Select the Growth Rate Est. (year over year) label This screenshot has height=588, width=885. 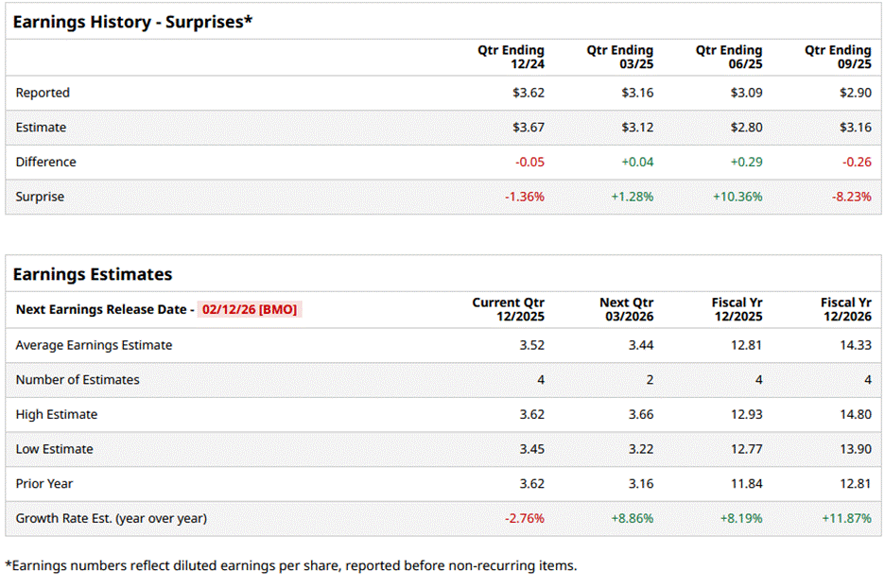click(111, 518)
